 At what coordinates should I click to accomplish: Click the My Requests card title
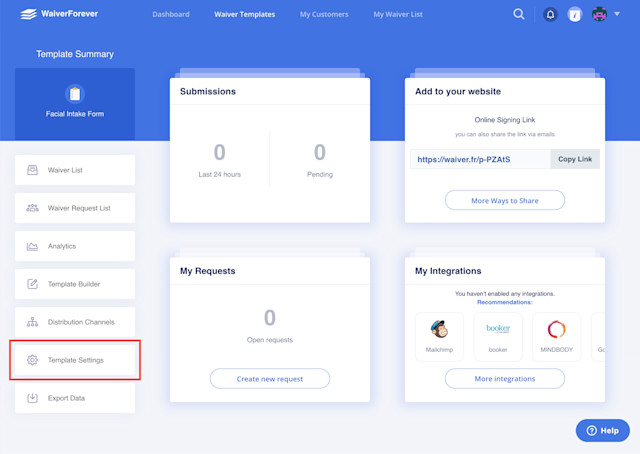208,271
